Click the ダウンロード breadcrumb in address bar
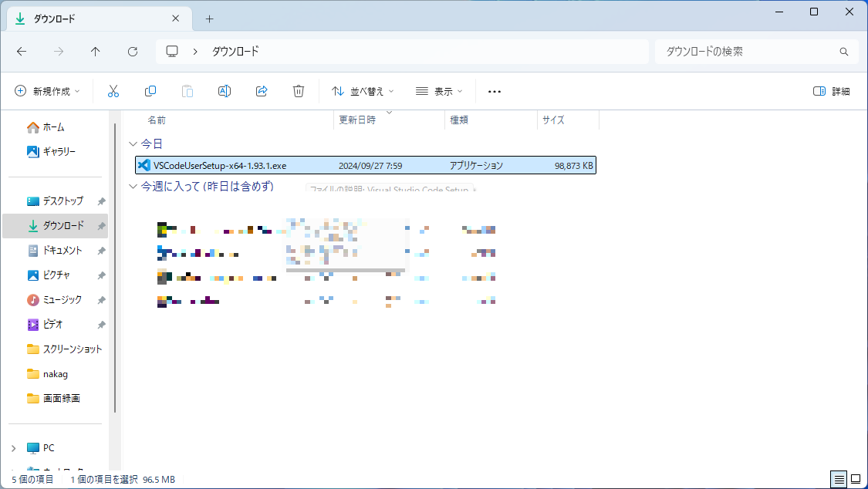The height and width of the screenshot is (489, 868). pos(235,52)
